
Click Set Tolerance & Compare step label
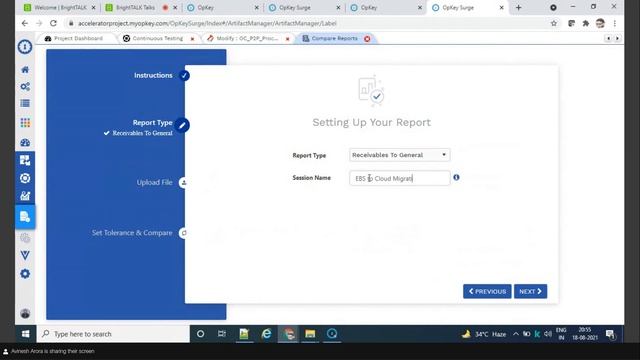tap(132, 233)
